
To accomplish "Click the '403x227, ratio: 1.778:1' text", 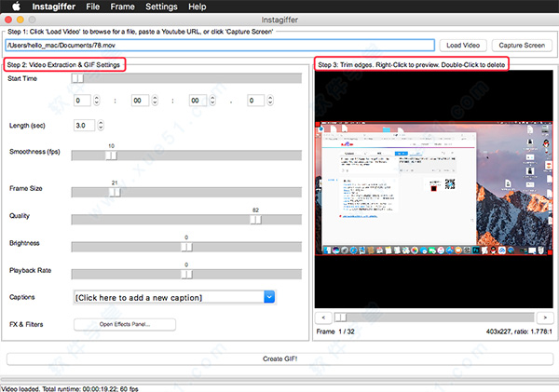I will click(x=519, y=331).
